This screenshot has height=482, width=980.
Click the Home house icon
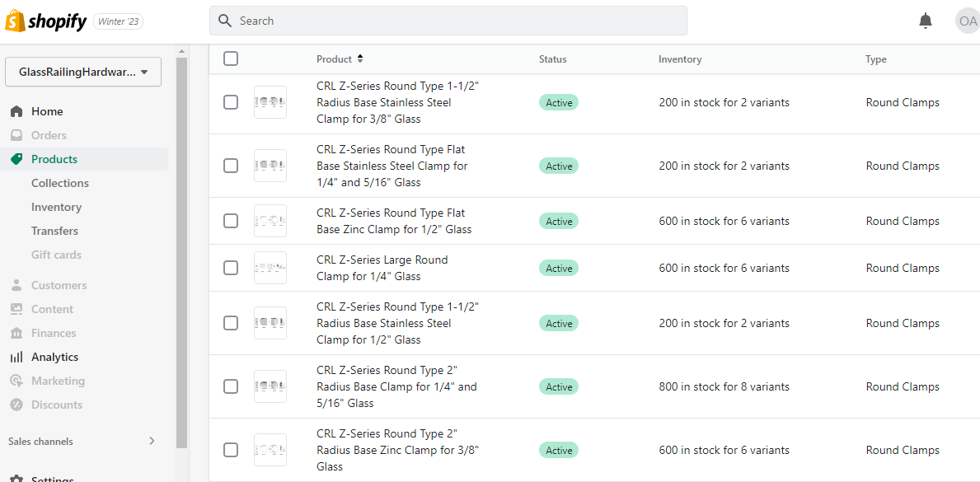[x=16, y=111]
